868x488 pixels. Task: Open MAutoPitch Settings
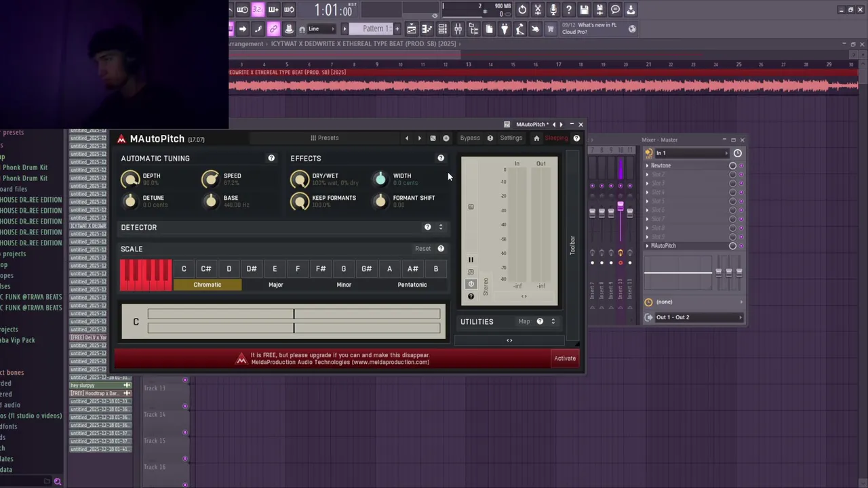[511, 138]
